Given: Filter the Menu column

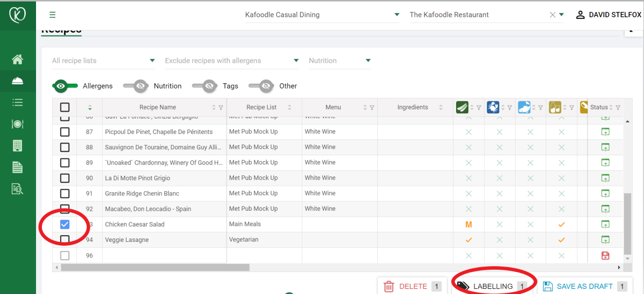Looking at the screenshot, I should click(372, 108).
